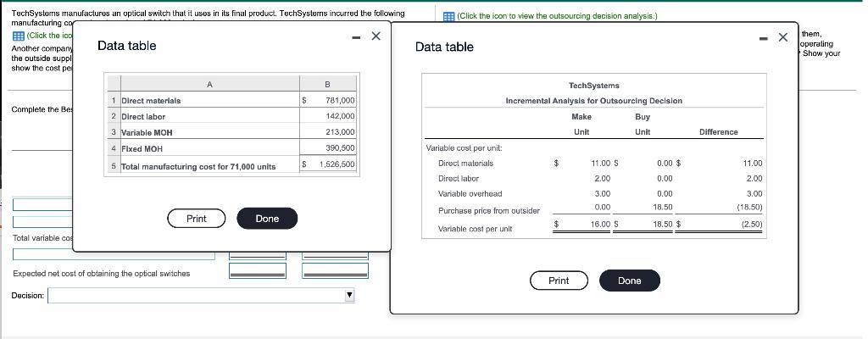Minimize the left Data table dialog
This screenshot has width=868, height=339.
click(358, 37)
